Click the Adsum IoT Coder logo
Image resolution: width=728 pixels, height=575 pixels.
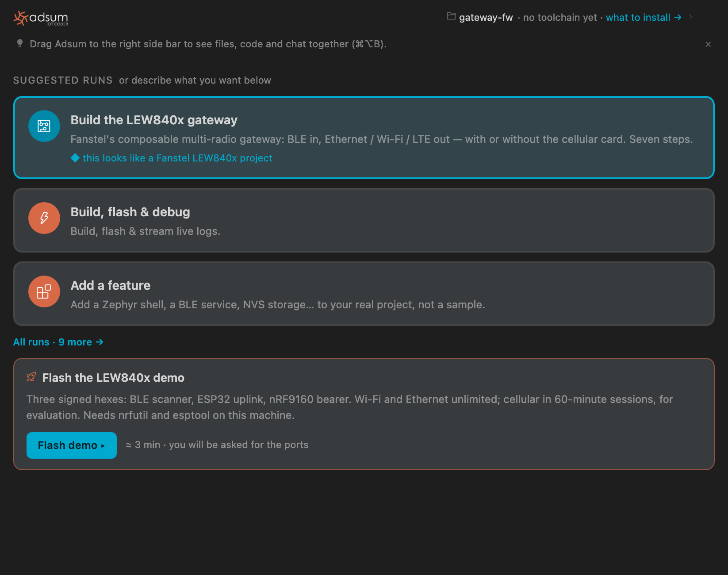[x=41, y=18]
